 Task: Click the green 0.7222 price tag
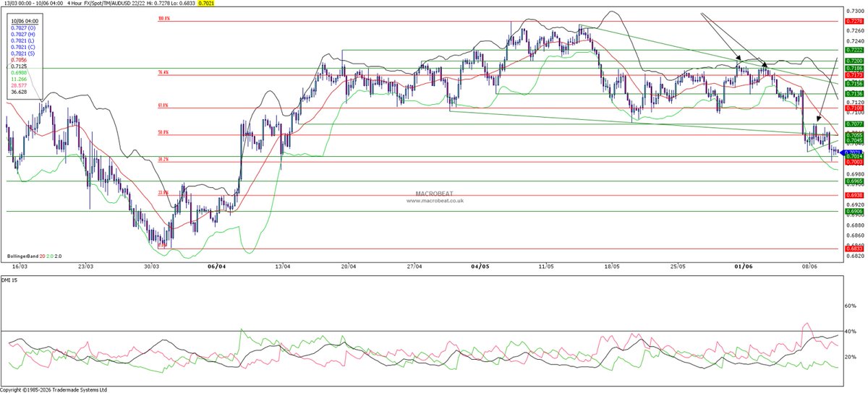853,50
